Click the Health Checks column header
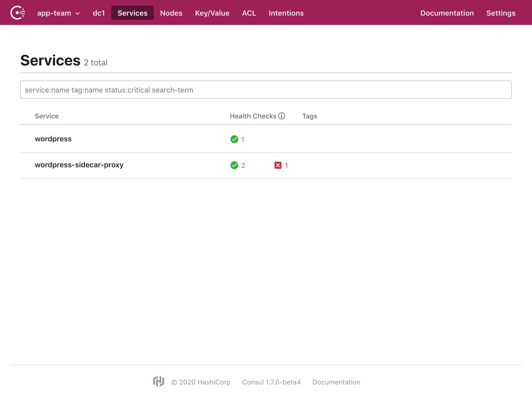This screenshot has height=399, width=532. coord(253,116)
